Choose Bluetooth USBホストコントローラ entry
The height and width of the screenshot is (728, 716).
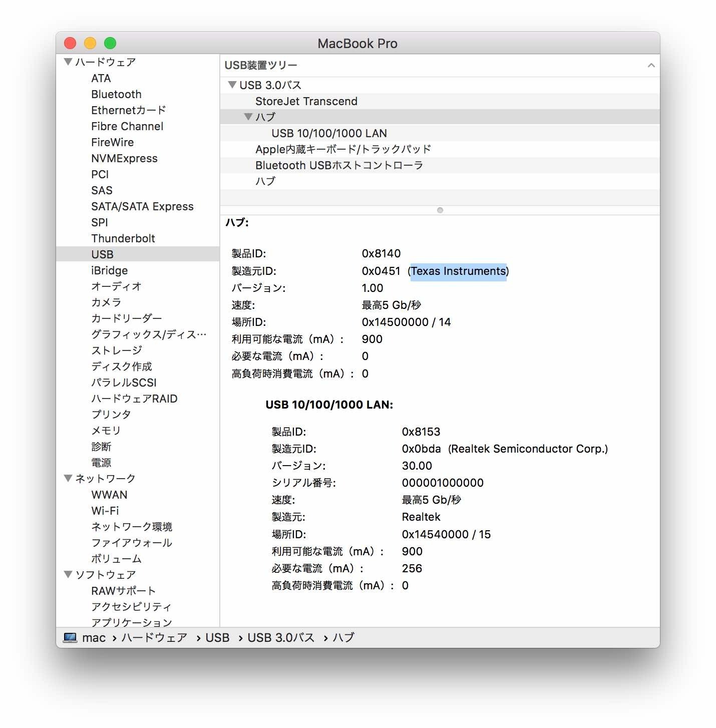point(339,165)
